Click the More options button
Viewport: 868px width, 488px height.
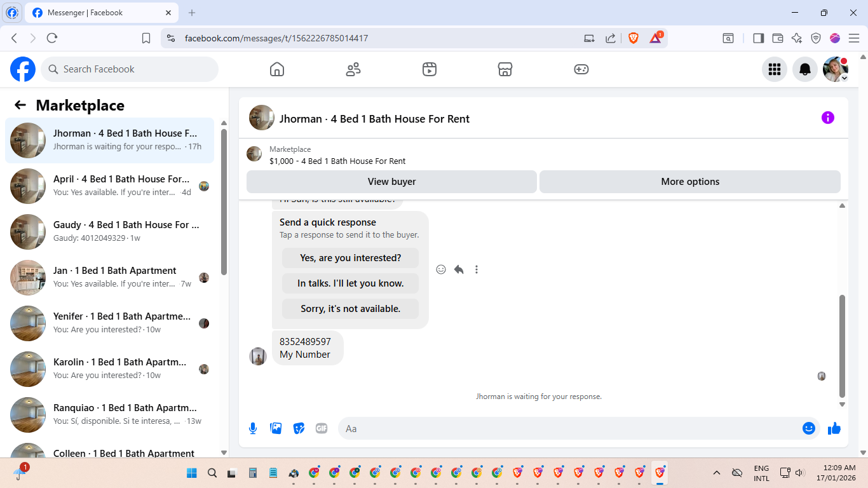tap(690, 182)
